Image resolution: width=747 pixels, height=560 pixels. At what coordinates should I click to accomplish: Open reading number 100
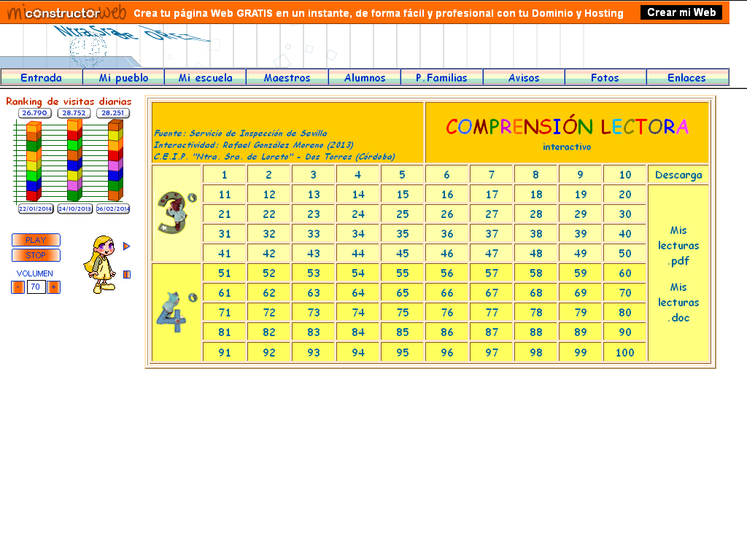pyautogui.click(x=624, y=352)
